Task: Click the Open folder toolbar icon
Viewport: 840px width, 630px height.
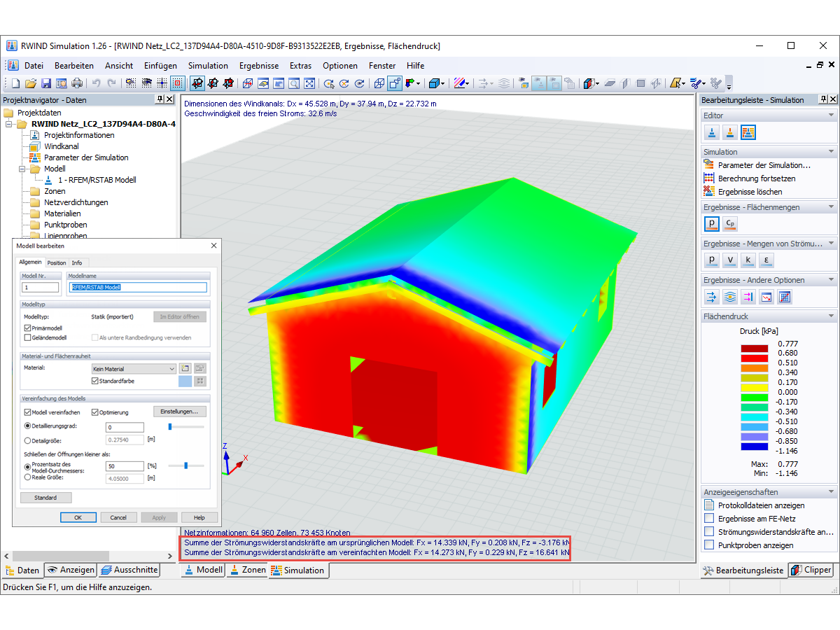Action: coord(31,83)
